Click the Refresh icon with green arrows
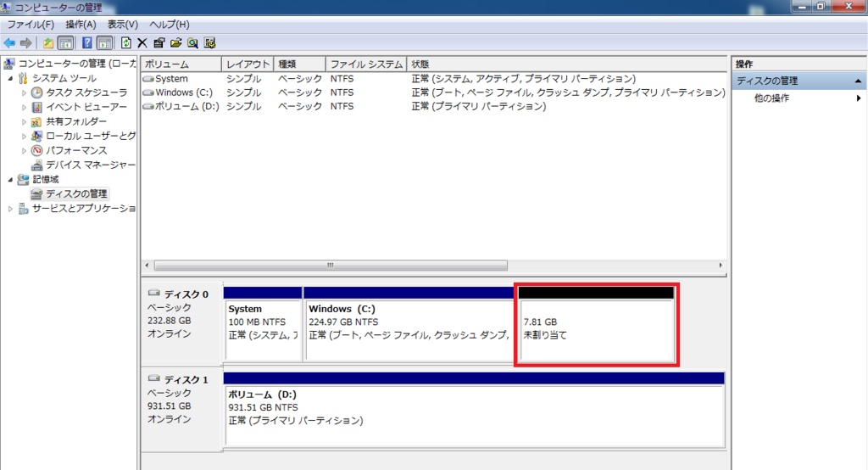 click(x=126, y=42)
